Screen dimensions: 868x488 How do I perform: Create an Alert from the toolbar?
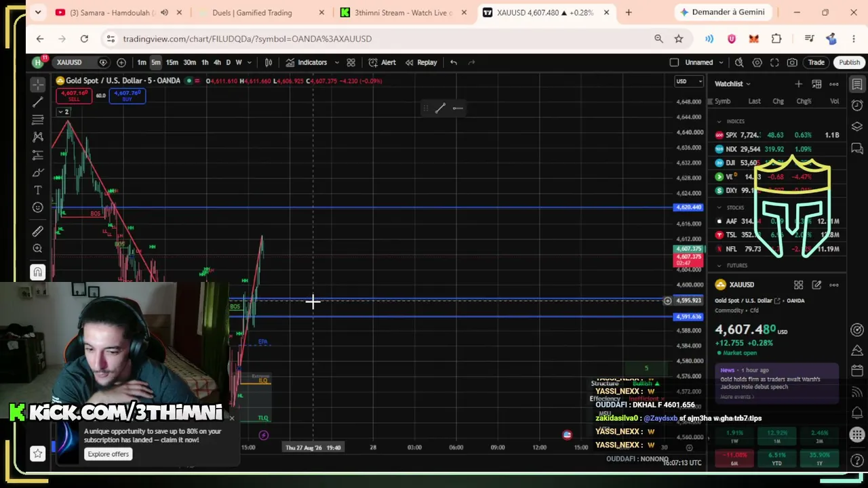382,62
